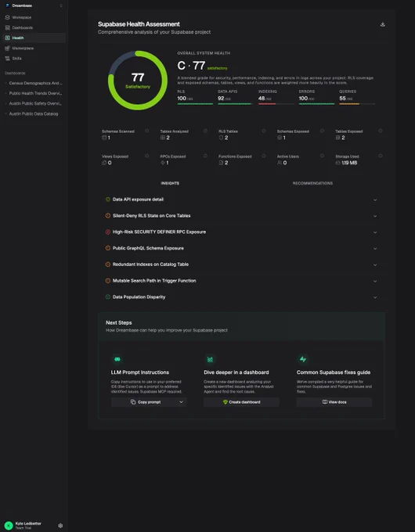Open Workspace in the sidebar
Image resolution: width=415 pixels, height=532 pixels.
(x=34, y=17)
